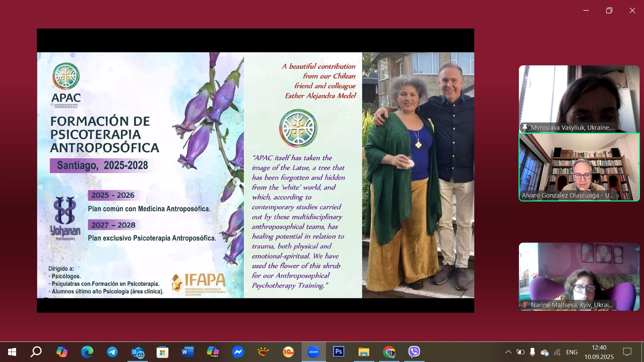Open the Microsoft 365 Copilot app
Viewport: 644px width, 362px height.
click(x=213, y=352)
